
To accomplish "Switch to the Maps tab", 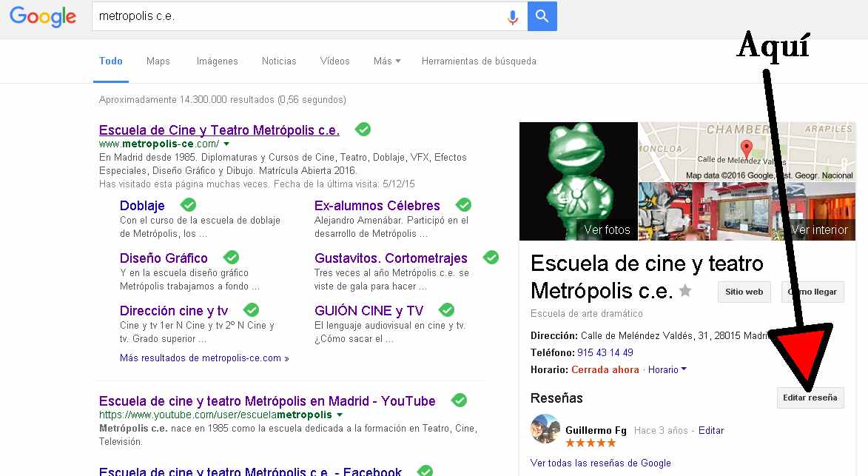I will 158,61.
